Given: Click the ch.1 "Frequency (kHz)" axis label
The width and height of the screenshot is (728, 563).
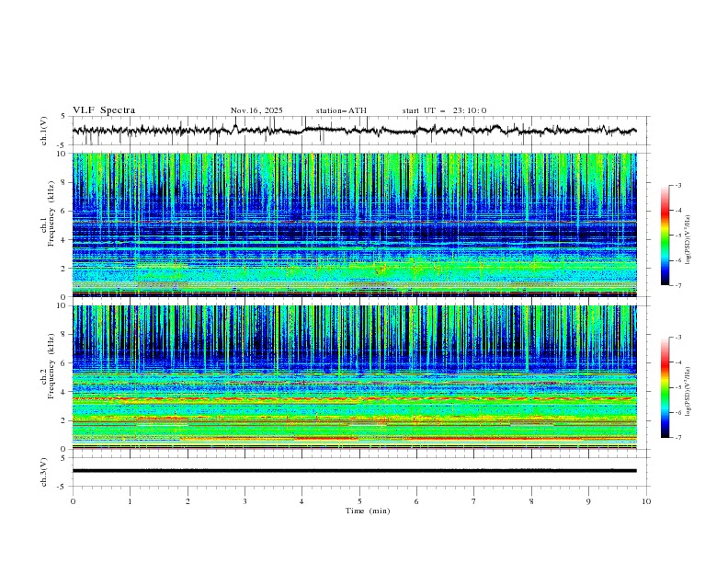Looking at the screenshot, I should [x=51, y=213].
